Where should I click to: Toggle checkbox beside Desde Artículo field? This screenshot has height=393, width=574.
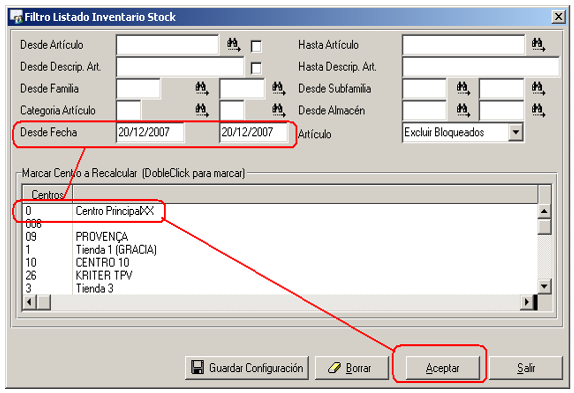click(x=256, y=46)
